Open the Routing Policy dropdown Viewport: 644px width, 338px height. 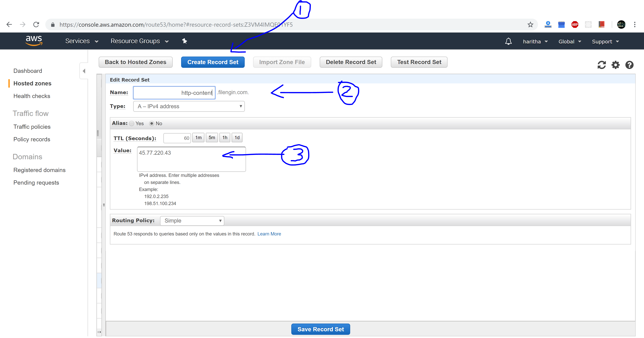tap(192, 221)
